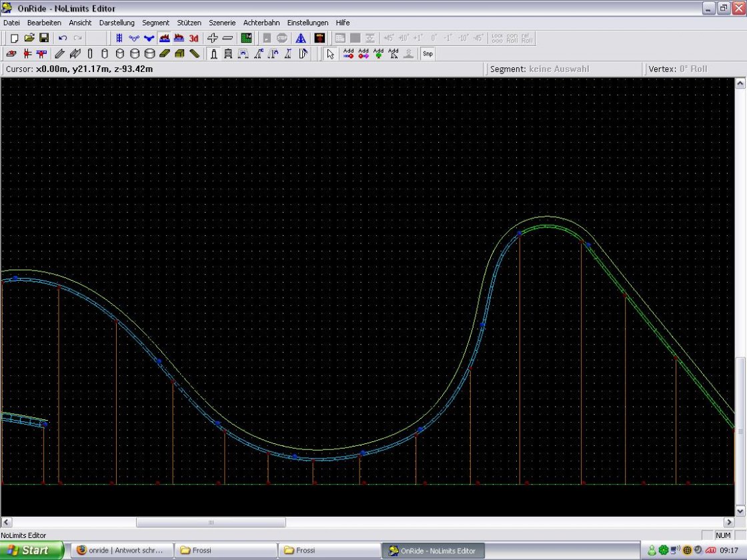The width and height of the screenshot is (747, 560).
Task: Click the 09:17 taskbar clock
Action: pos(729,551)
